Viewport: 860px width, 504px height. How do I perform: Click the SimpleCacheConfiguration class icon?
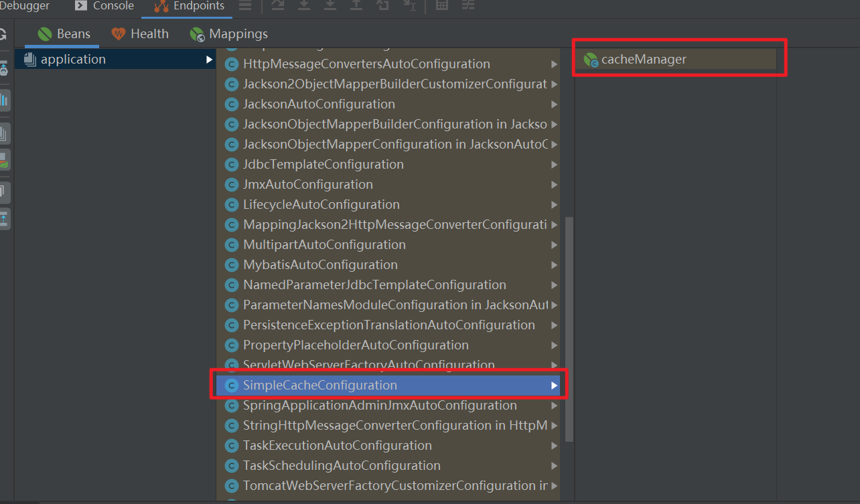pyautogui.click(x=232, y=386)
